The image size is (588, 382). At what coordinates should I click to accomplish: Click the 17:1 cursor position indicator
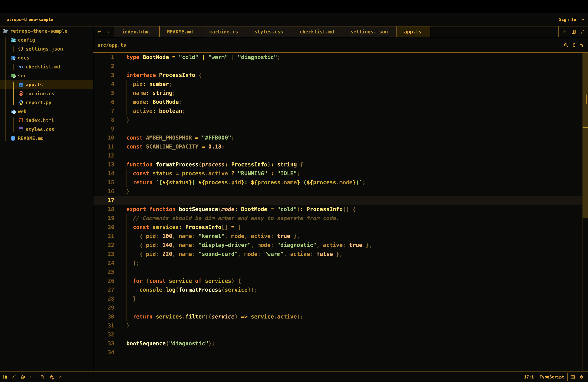[529, 377]
